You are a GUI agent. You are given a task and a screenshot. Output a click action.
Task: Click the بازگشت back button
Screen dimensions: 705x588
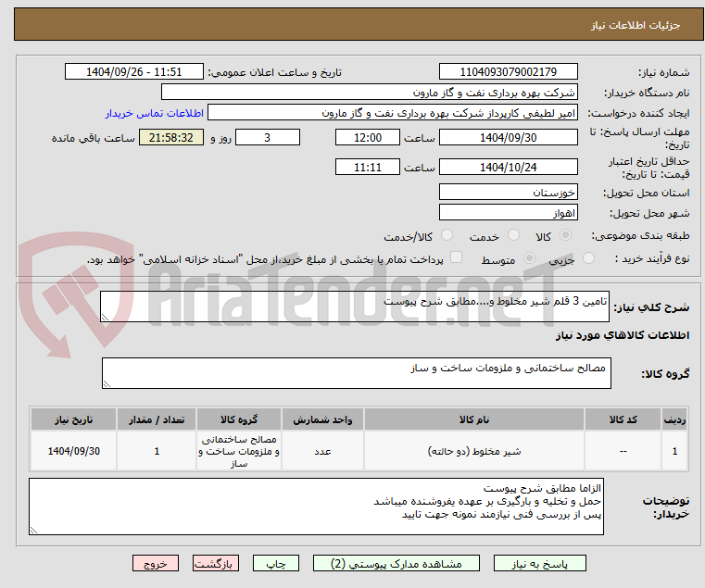pyautogui.click(x=215, y=563)
